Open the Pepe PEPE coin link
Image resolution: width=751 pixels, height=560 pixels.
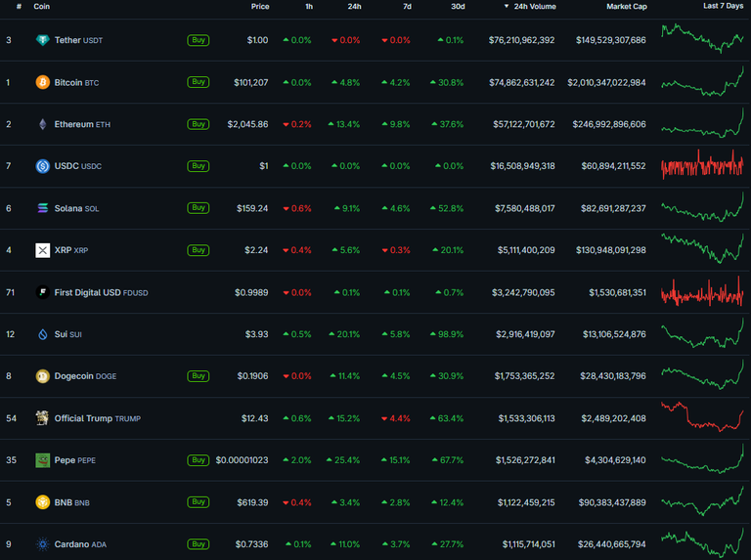[x=75, y=460]
